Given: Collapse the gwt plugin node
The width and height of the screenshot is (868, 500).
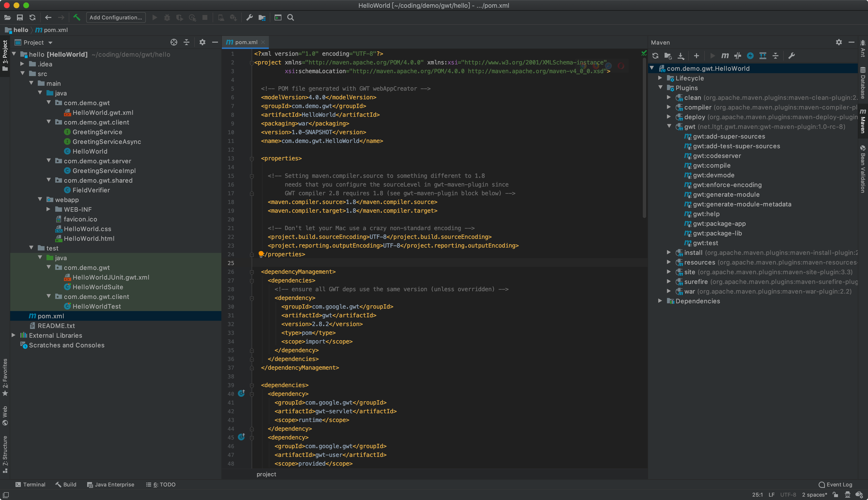Looking at the screenshot, I should coord(669,126).
